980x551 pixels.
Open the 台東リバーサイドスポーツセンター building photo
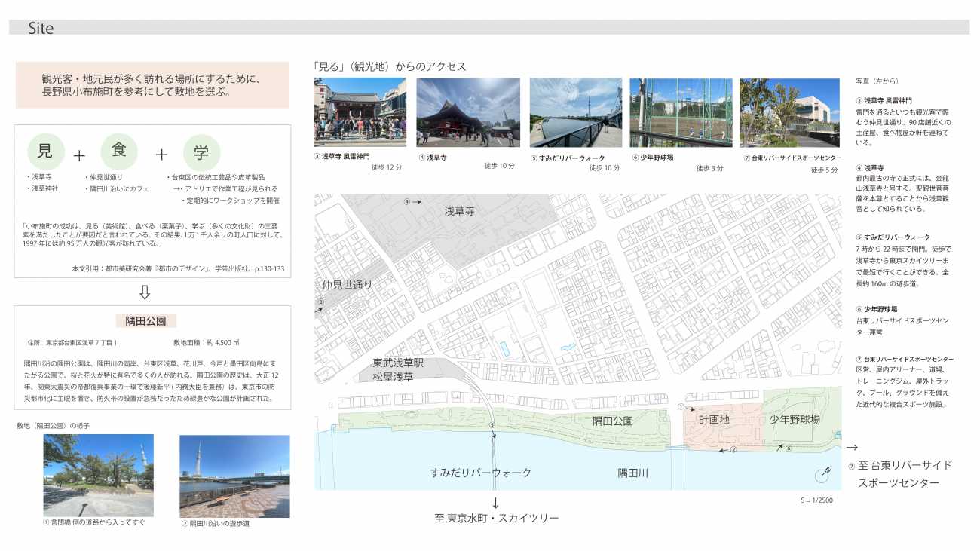(x=789, y=112)
